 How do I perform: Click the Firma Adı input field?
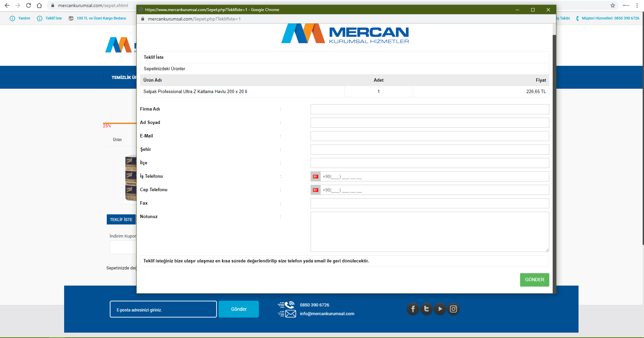[x=430, y=109]
